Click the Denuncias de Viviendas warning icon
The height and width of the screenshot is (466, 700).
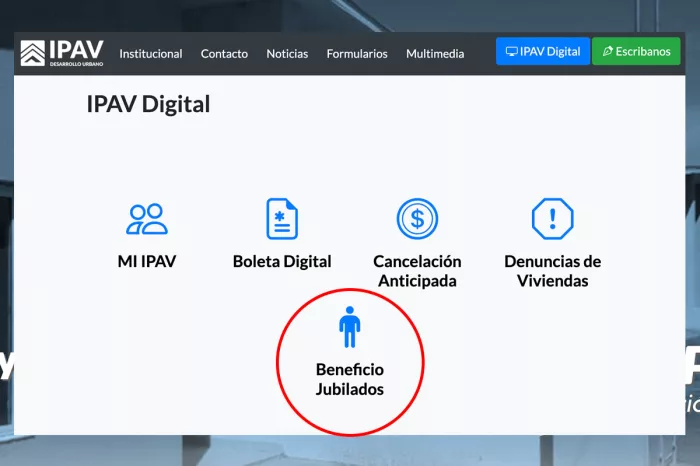553,219
